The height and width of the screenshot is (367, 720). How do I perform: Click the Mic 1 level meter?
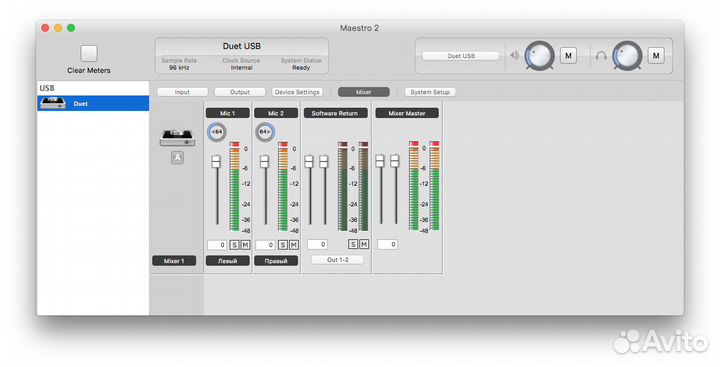click(x=235, y=186)
